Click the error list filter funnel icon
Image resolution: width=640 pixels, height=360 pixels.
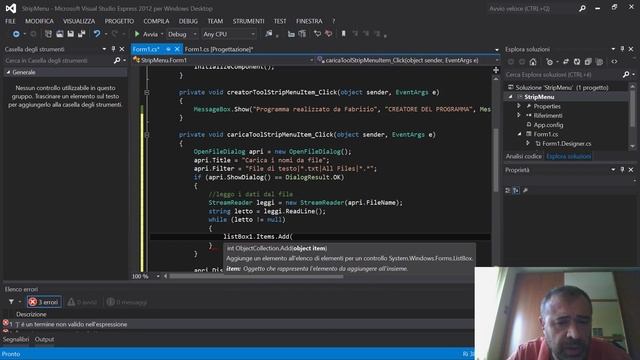click(11, 302)
